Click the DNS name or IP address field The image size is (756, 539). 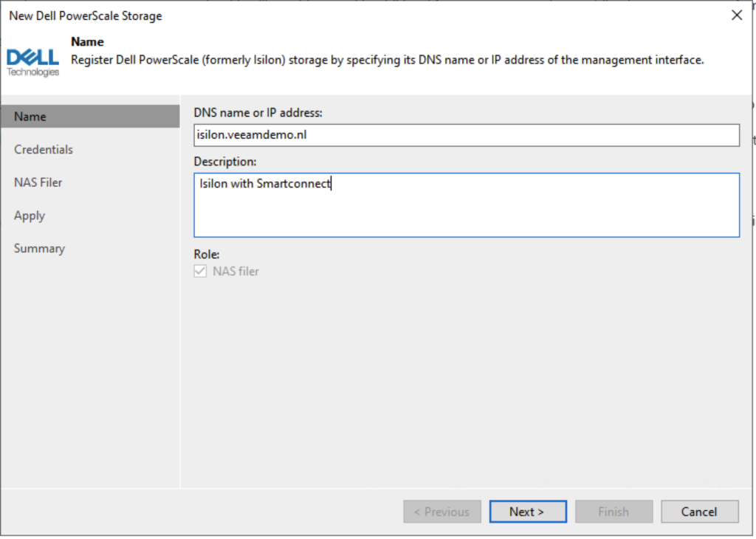coord(466,135)
